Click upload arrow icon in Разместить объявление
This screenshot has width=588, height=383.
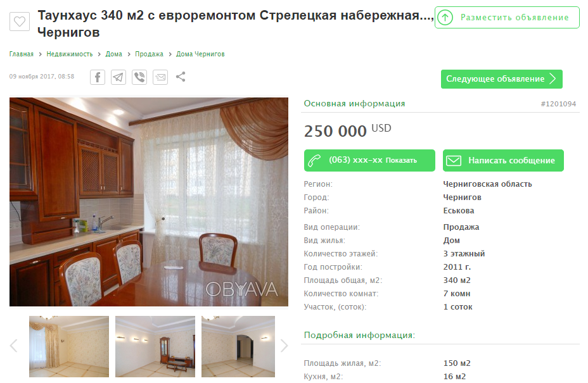coord(445,17)
